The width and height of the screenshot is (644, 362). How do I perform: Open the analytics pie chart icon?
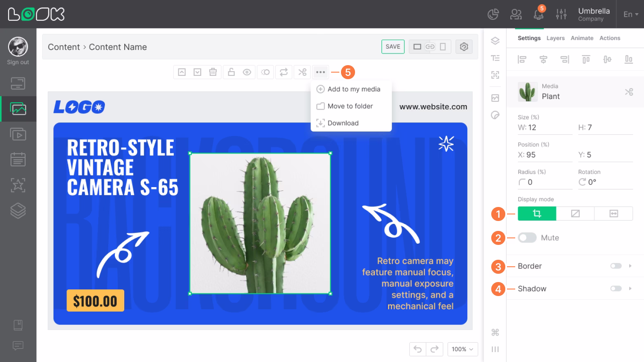click(x=493, y=14)
